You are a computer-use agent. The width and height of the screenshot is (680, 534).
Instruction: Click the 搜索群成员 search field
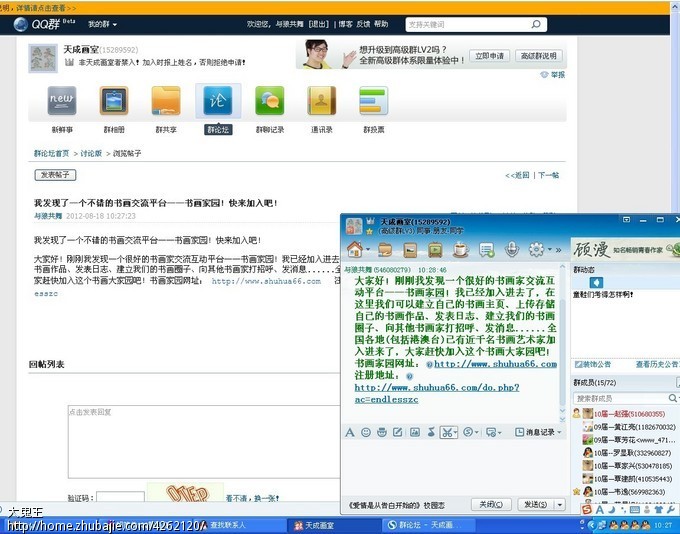[620, 398]
